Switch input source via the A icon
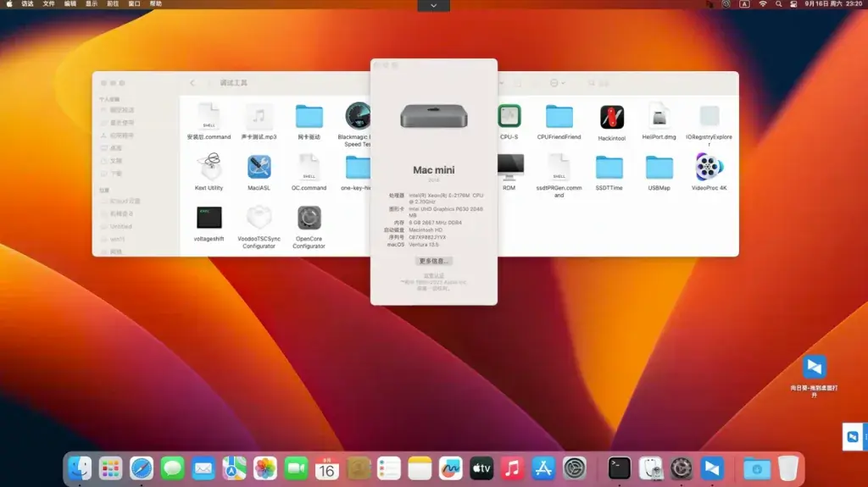868x487 pixels. click(744, 4)
